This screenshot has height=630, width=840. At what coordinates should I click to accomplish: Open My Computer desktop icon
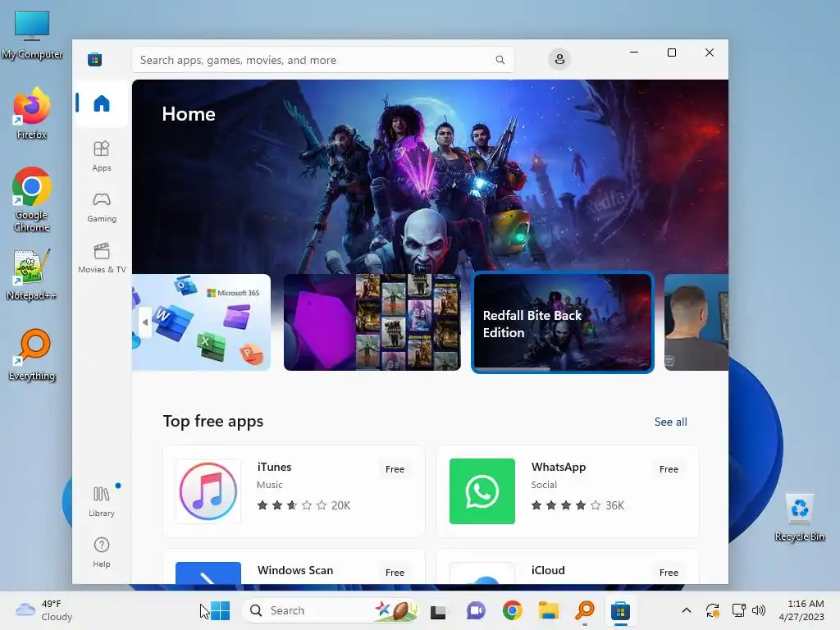(x=32, y=34)
